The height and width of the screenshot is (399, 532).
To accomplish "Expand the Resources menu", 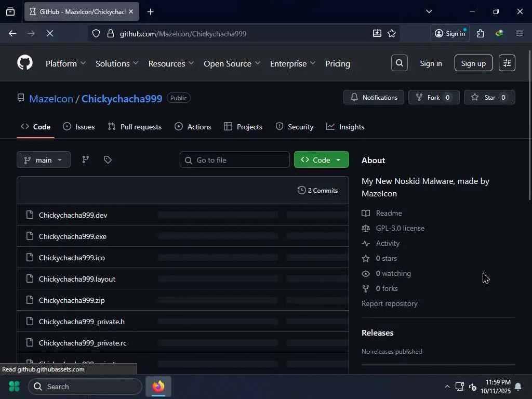I will [x=171, y=63].
